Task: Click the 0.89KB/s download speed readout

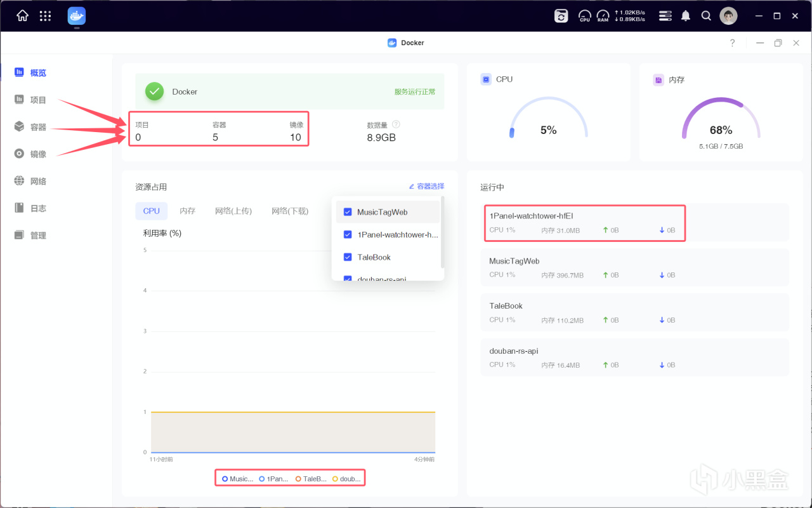Action: tap(630, 20)
